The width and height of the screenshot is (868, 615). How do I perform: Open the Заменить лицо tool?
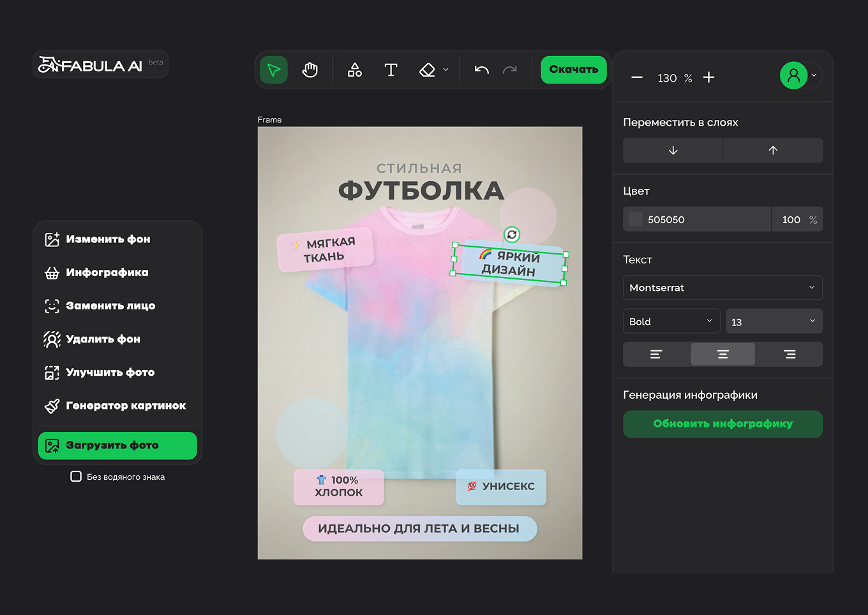coord(110,306)
